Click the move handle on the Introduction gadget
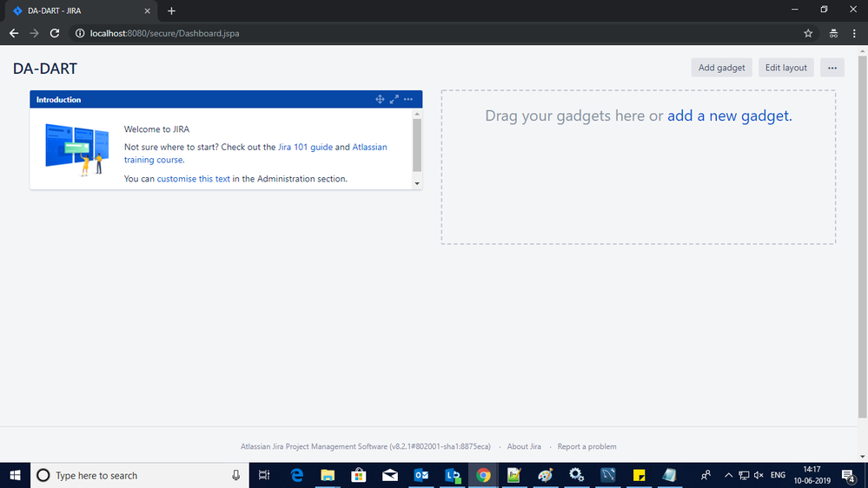Image resolution: width=868 pixels, height=488 pixels. tap(380, 99)
